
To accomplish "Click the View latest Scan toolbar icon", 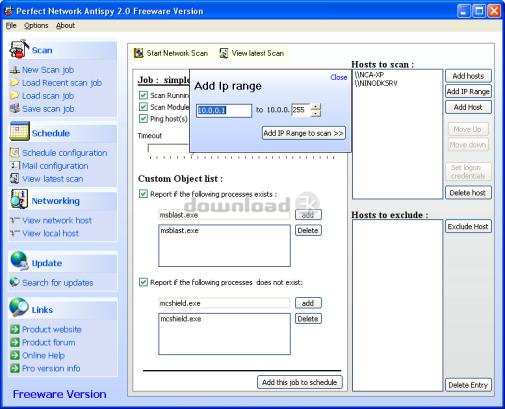I will (224, 53).
